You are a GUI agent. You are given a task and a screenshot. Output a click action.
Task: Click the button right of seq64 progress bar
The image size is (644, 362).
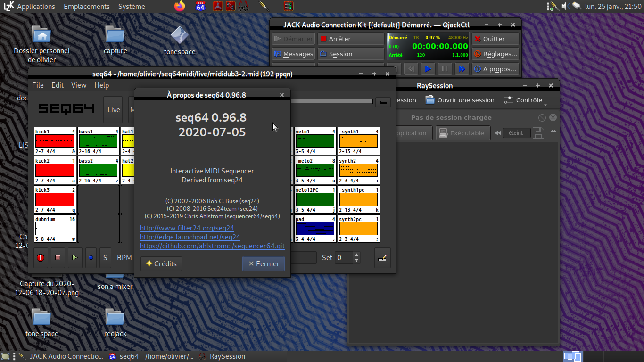tap(383, 102)
